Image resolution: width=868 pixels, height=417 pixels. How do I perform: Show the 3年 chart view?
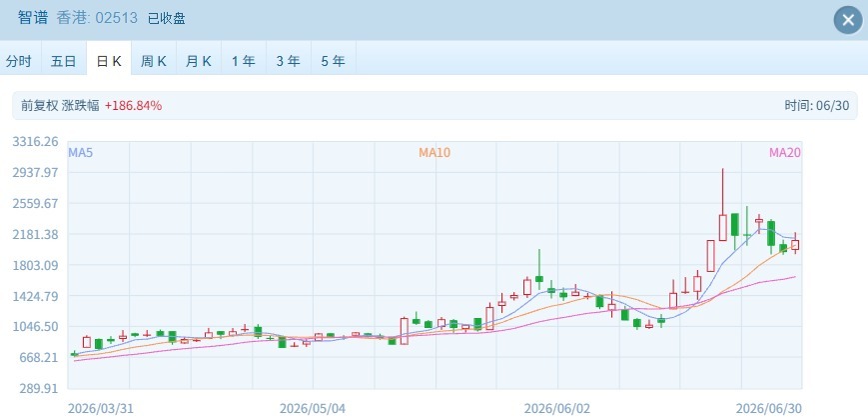coord(288,60)
